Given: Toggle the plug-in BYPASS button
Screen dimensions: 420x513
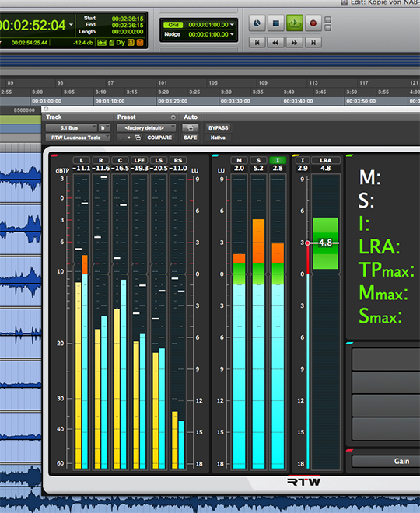Looking at the screenshot, I should pos(219,128).
